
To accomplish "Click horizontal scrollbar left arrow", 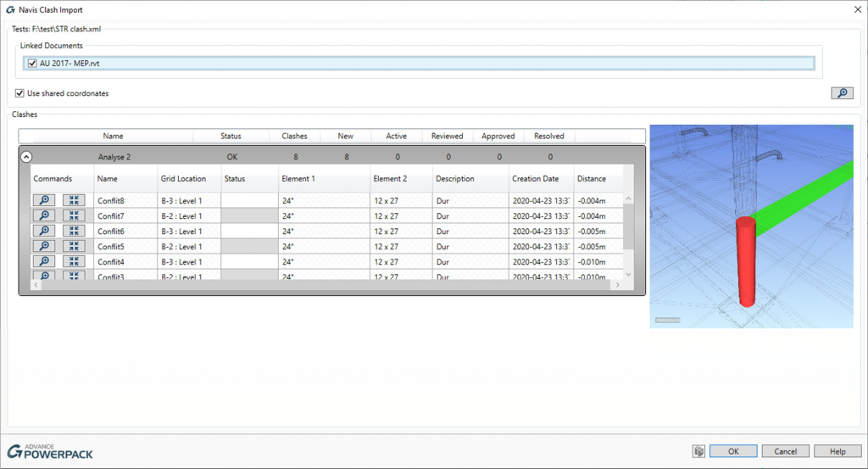I will pos(36,285).
